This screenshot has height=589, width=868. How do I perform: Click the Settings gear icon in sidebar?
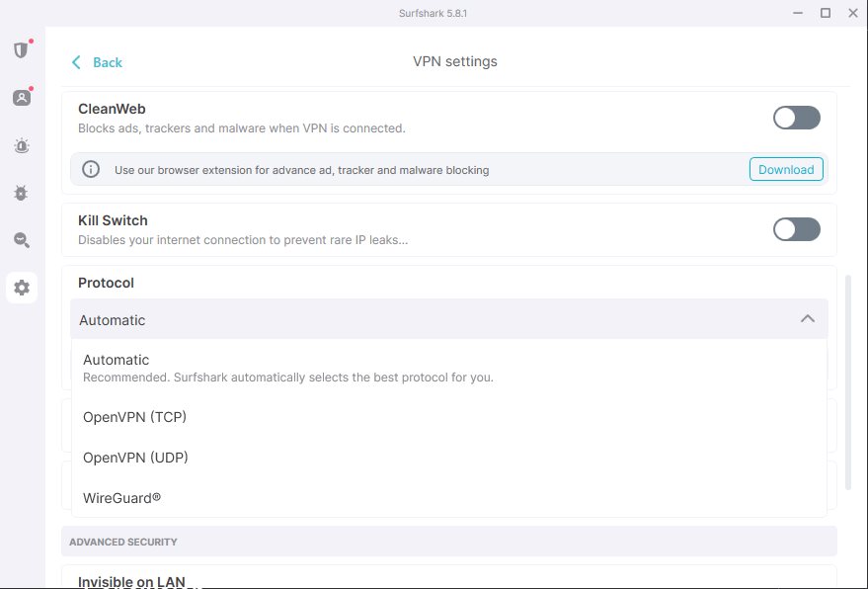click(x=21, y=288)
